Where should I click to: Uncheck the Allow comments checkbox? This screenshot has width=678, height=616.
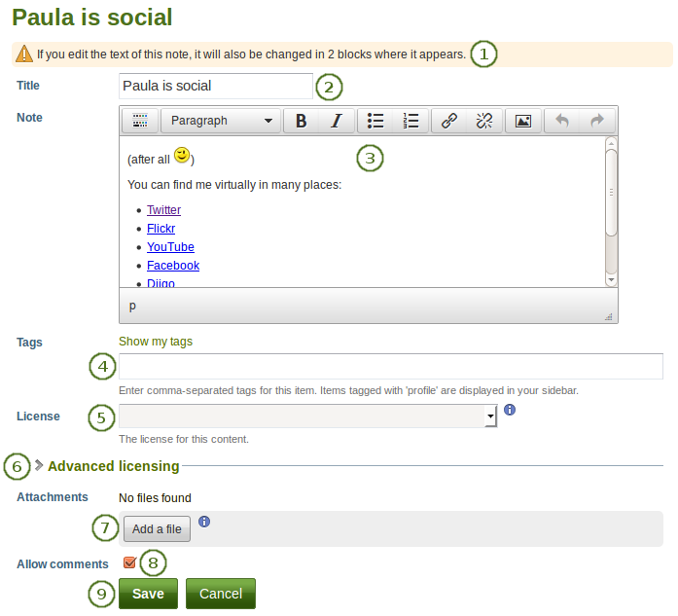(129, 562)
